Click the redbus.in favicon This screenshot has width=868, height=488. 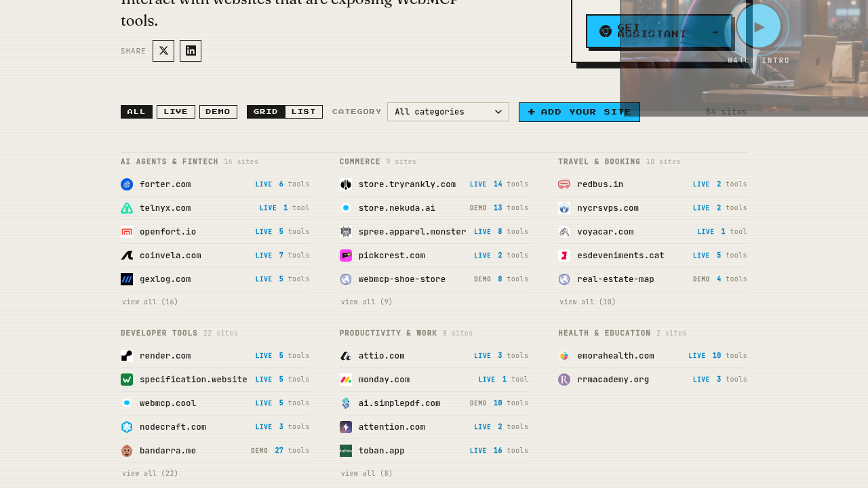[564, 184]
